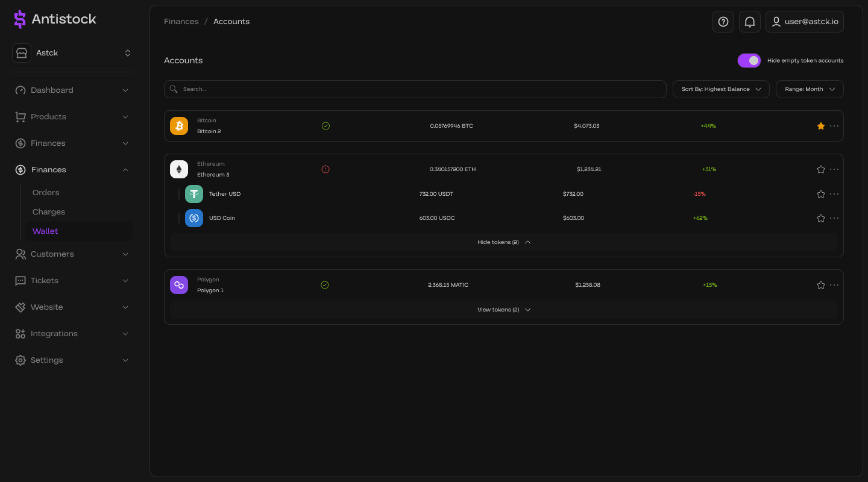This screenshot has height=482, width=868.
Task: Click the Tether USD token icon
Action: tap(194, 194)
